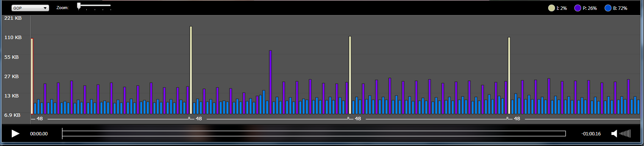
Task: Seek to middle of playback progress bar
Action: pos(314,133)
